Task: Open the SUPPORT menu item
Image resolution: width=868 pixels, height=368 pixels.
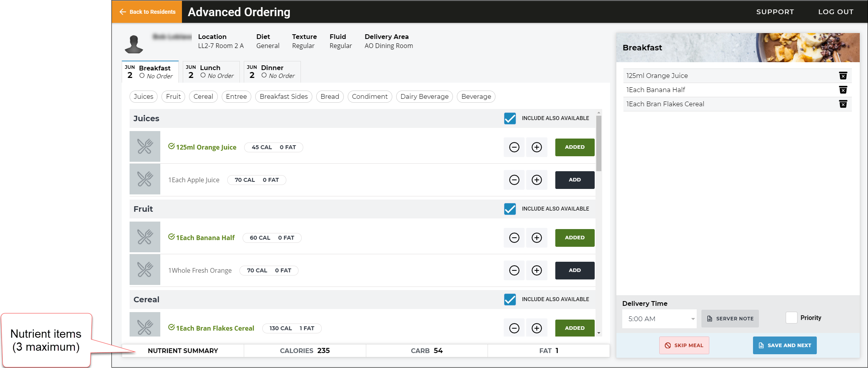Action: 774,12
